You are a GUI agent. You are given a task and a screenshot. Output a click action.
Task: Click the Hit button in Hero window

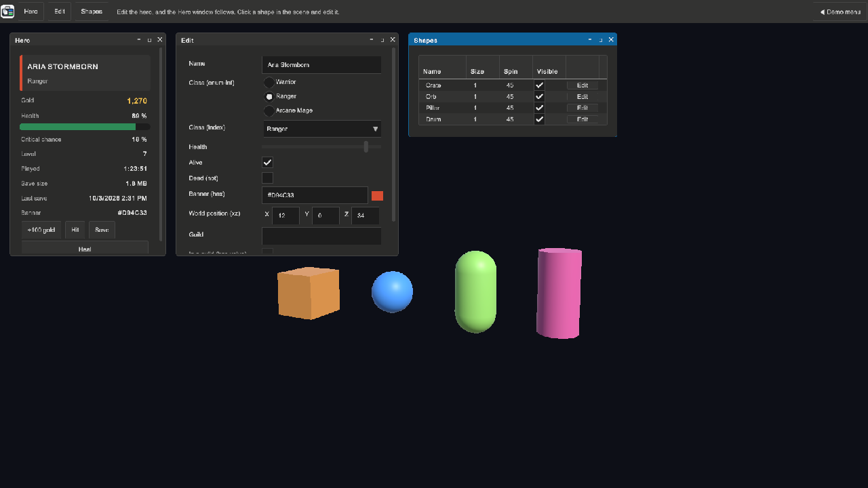click(75, 230)
